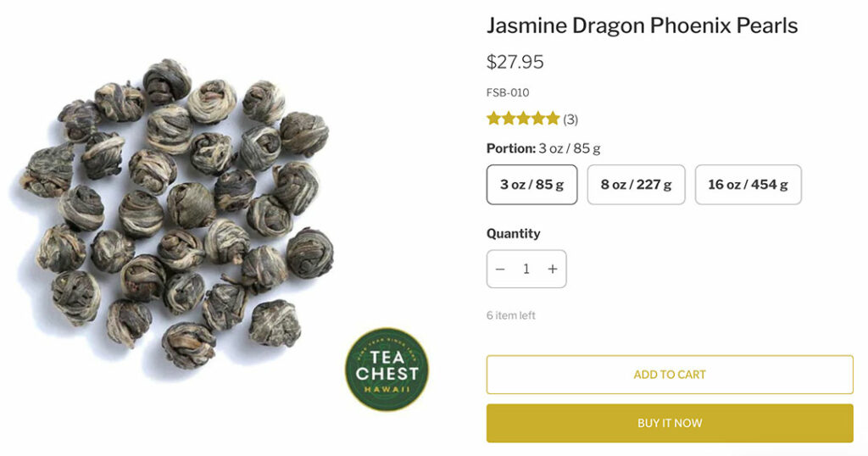This screenshot has height=456, width=868.
Task: Click the Jasmine Dragon Phoenix Pearls title
Action: [643, 25]
